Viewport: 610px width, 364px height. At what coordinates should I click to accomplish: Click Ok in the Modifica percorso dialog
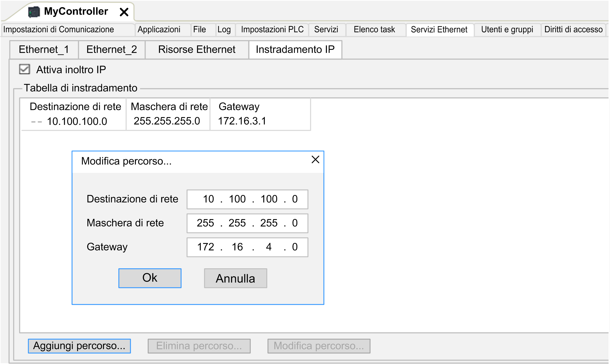coord(150,278)
